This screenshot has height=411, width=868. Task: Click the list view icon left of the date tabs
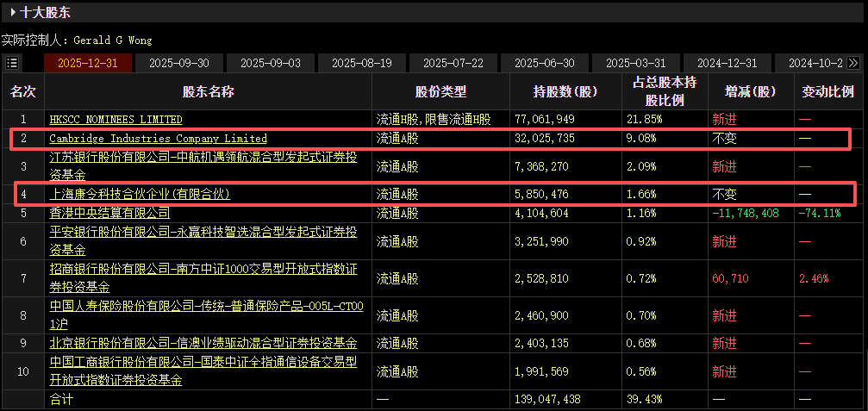(11, 63)
